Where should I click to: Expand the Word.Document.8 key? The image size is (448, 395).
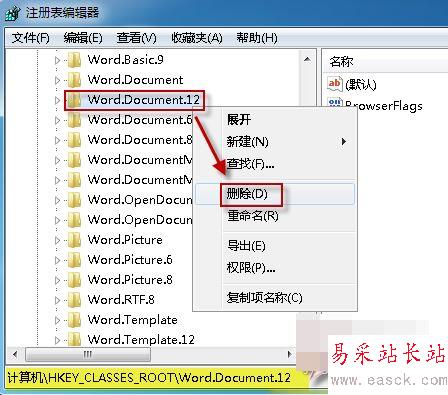(57, 140)
